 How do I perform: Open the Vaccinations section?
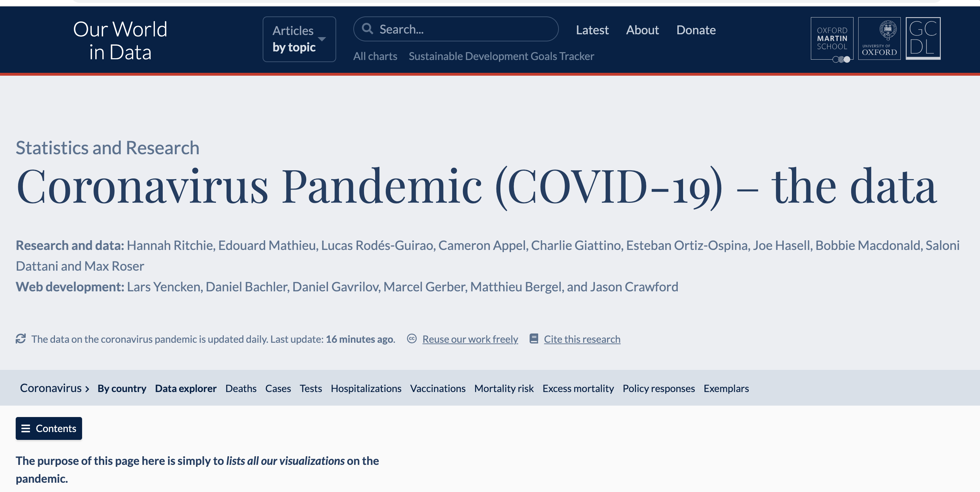tap(438, 388)
